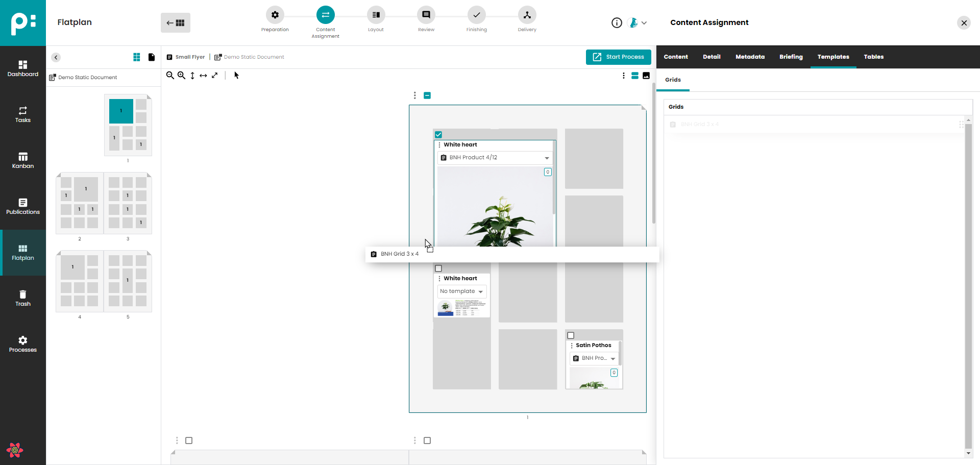Open Kanban in the sidebar
This screenshot has width=980, height=465.
[x=23, y=160]
